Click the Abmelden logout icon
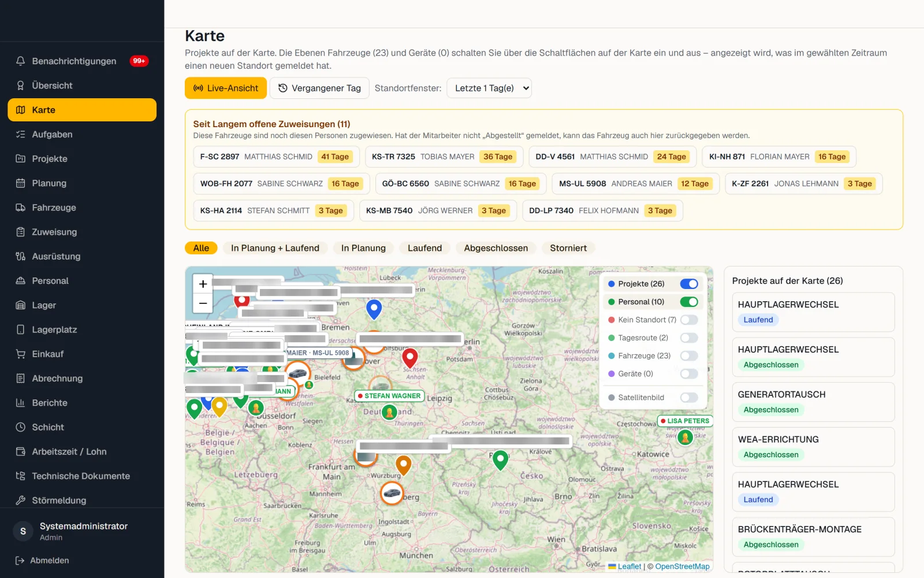This screenshot has width=924, height=578. (x=20, y=561)
